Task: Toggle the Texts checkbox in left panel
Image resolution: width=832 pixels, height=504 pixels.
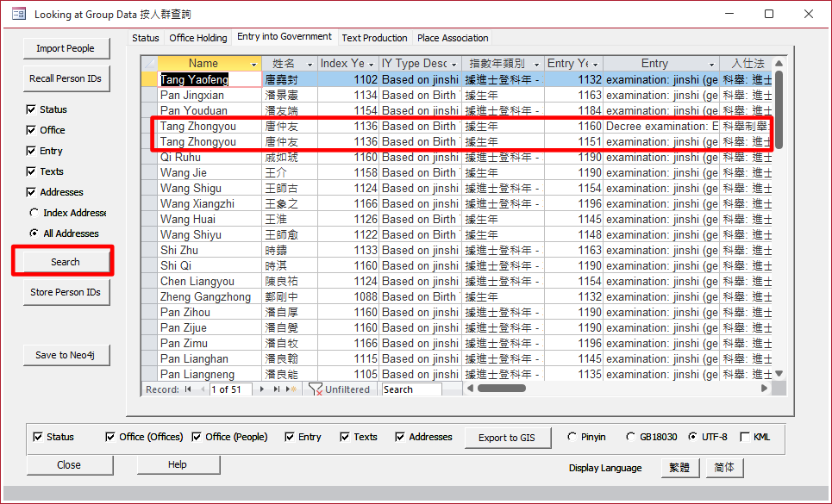Action: point(32,171)
